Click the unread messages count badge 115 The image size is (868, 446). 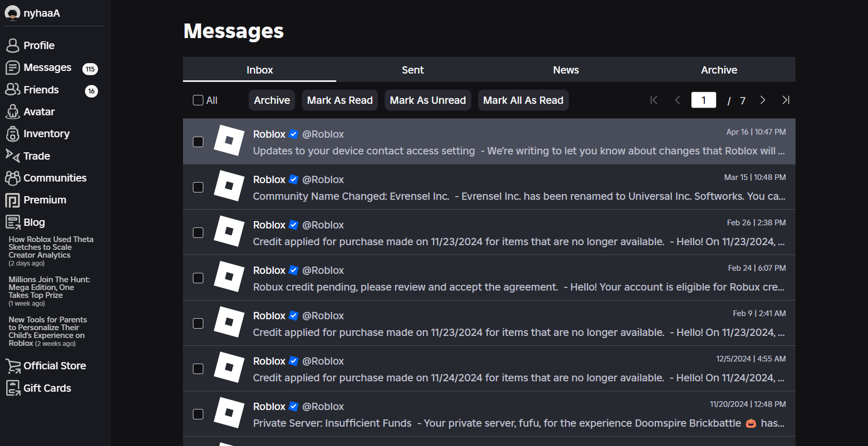pos(90,69)
